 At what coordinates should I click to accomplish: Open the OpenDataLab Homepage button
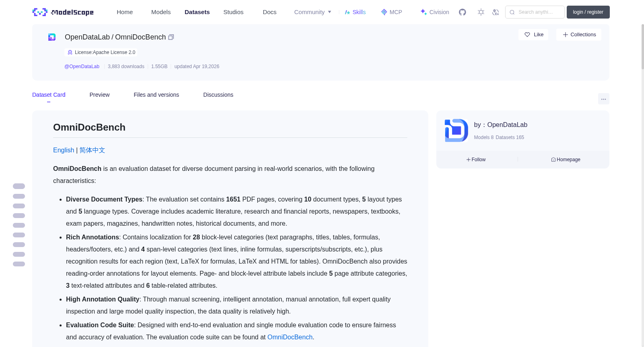point(566,160)
